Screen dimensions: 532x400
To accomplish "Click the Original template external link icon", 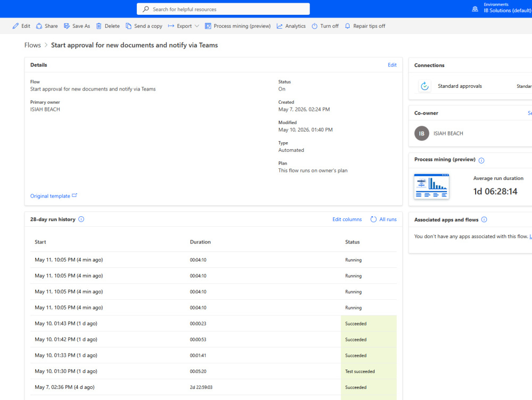I will (x=74, y=195).
